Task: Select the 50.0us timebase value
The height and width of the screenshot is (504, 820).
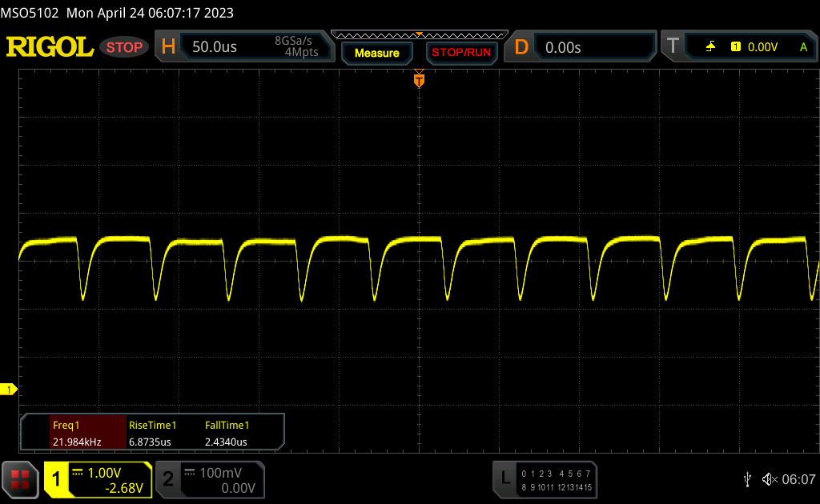Action: tap(215, 47)
